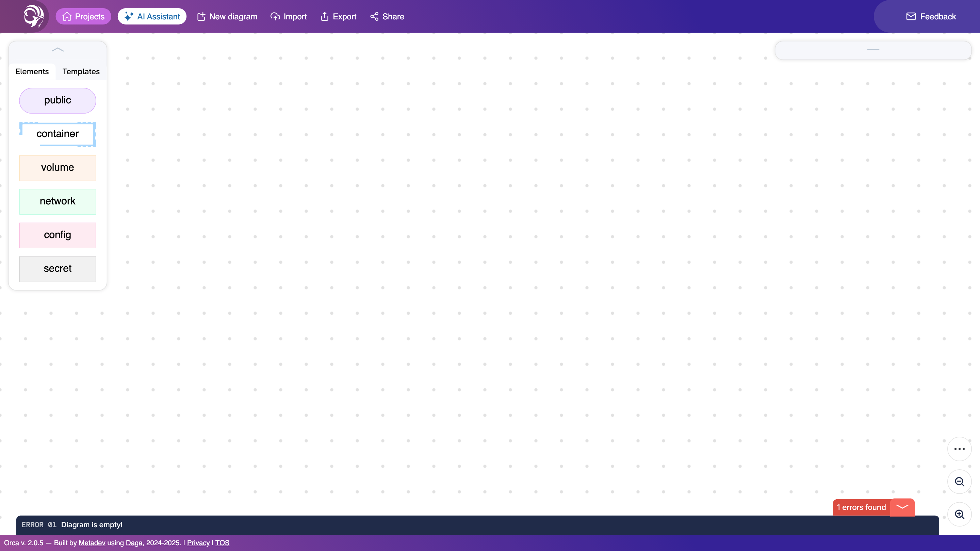Open the Feedback mail form

(x=931, y=16)
